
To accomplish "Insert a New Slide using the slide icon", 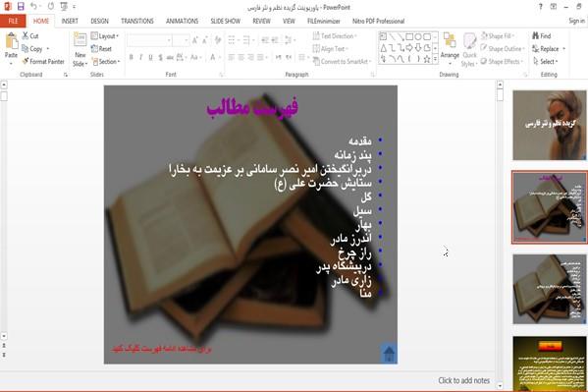I will pos(80,40).
